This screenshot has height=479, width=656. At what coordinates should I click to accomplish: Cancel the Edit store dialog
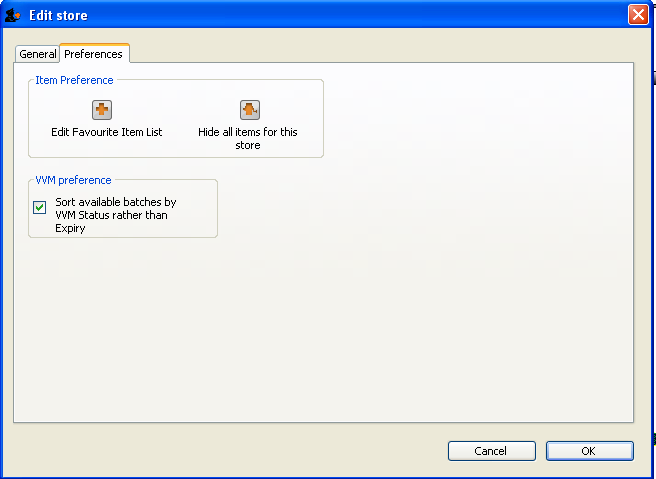[492, 451]
